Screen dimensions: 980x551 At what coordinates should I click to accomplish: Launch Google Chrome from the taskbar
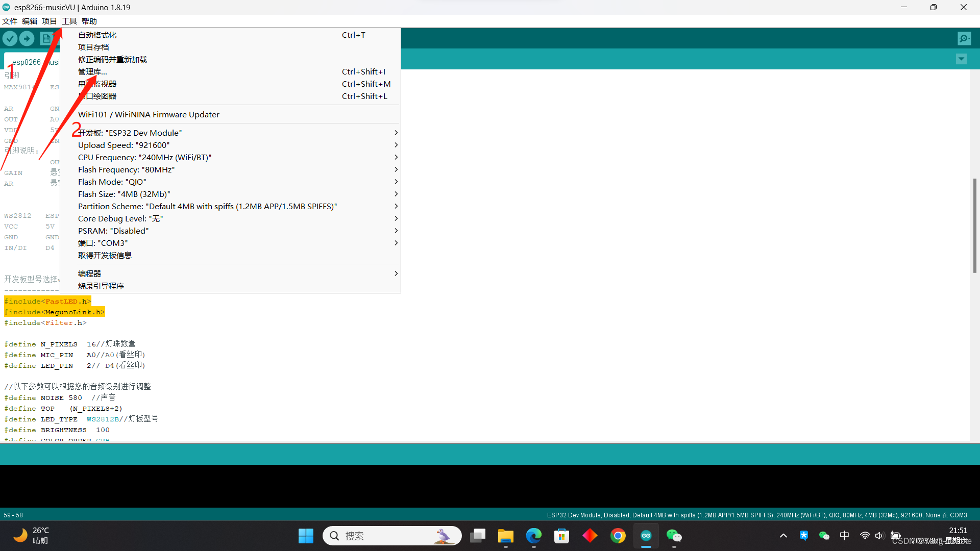(618, 536)
